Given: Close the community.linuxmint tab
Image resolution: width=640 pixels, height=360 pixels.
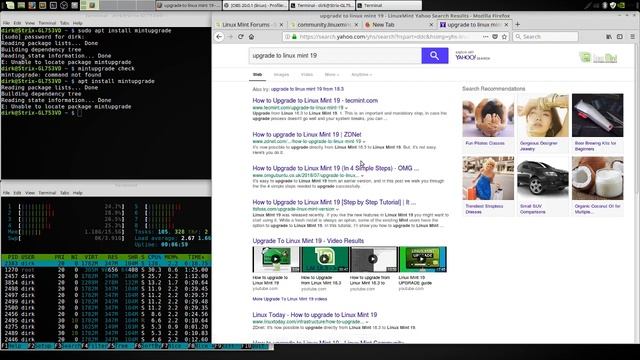Looking at the screenshot, I should click(x=356, y=25).
